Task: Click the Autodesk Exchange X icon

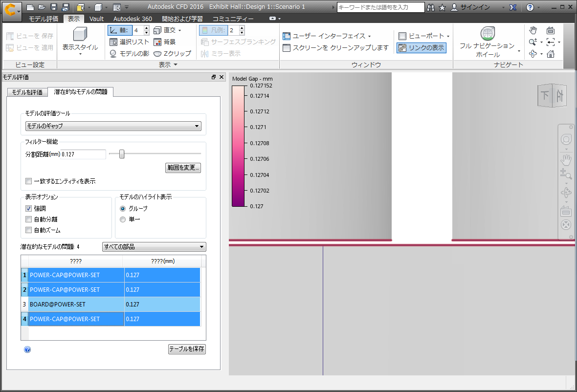Action: pyautogui.click(x=513, y=7)
